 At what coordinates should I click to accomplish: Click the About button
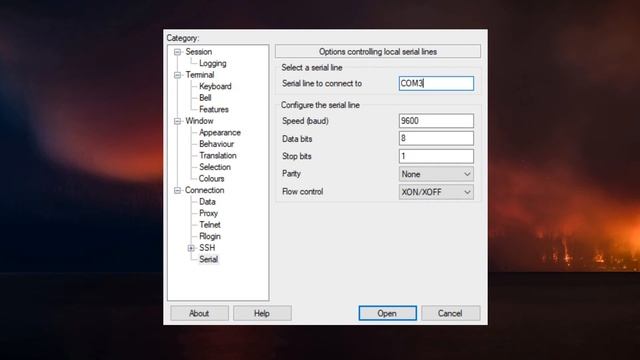(x=199, y=313)
